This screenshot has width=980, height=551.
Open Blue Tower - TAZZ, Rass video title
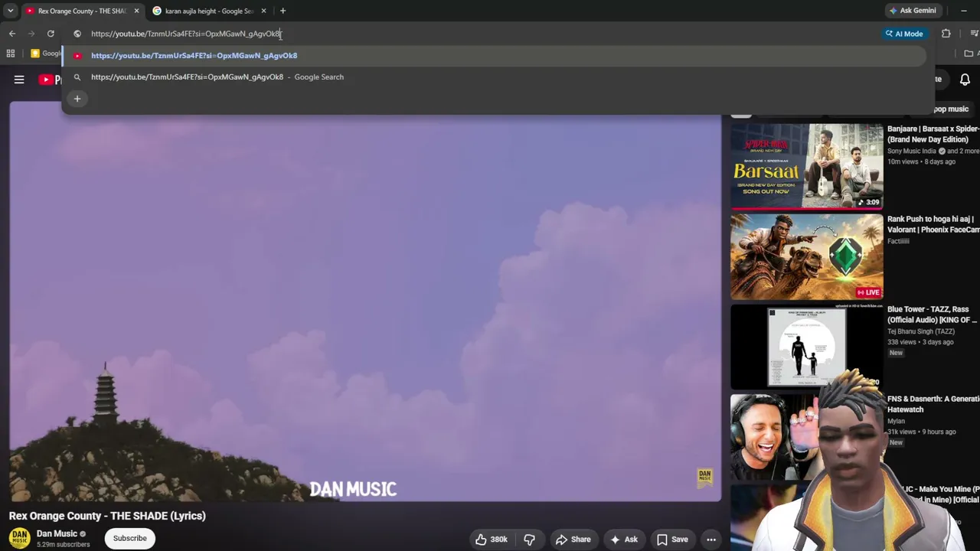coord(933,315)
